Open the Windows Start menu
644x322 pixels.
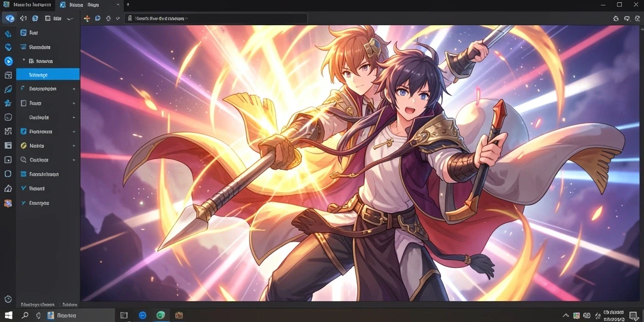8,316
